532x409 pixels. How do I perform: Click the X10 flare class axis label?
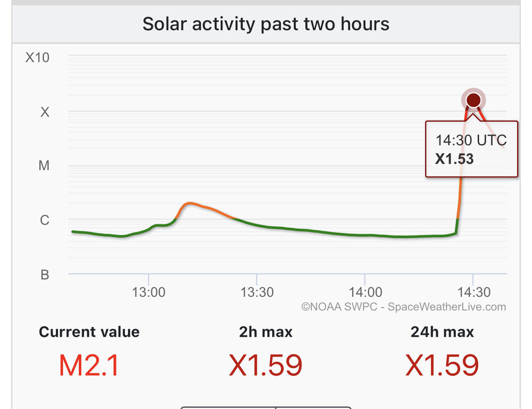(37, 57)
